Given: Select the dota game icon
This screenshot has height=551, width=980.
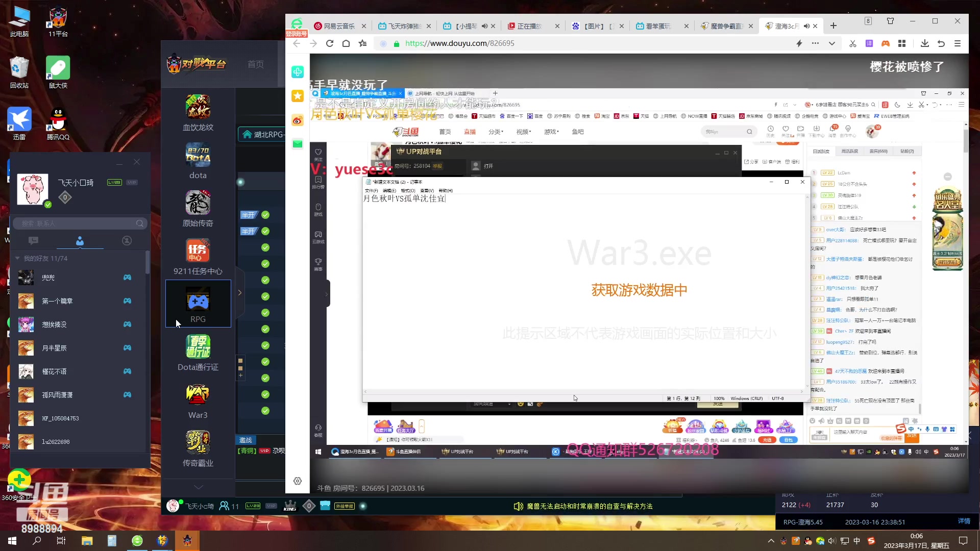Looking at the screenshot, I should pyautogui.click(x=198, y=161).
